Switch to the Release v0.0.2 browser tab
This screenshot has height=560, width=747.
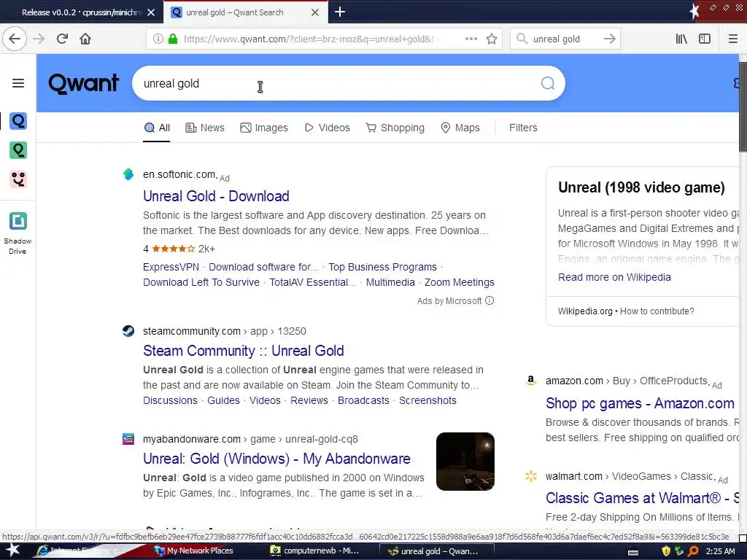click(x=81, y=12)
